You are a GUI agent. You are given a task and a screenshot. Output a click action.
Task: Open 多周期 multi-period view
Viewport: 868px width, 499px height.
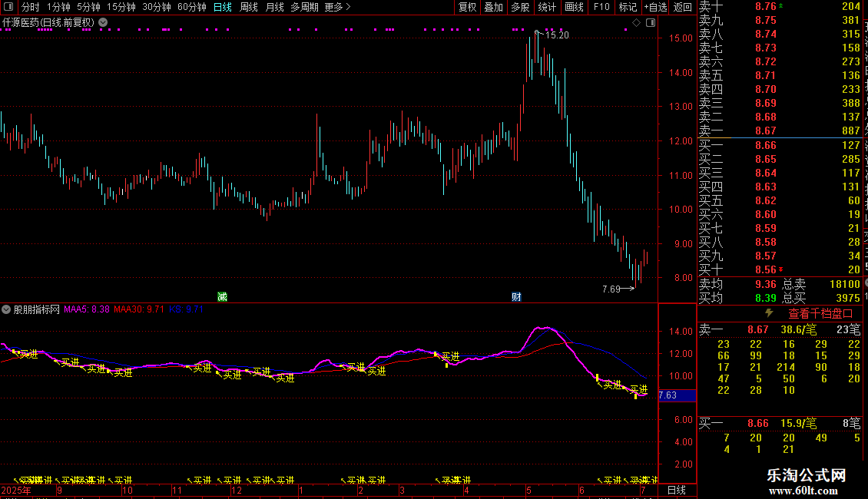pyautogui.click(x=304, y=7)
